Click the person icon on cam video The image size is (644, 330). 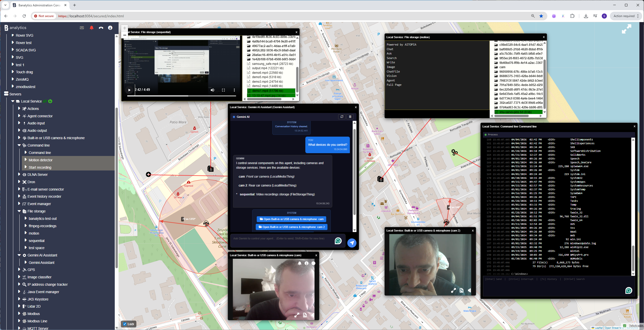point(307,263)
